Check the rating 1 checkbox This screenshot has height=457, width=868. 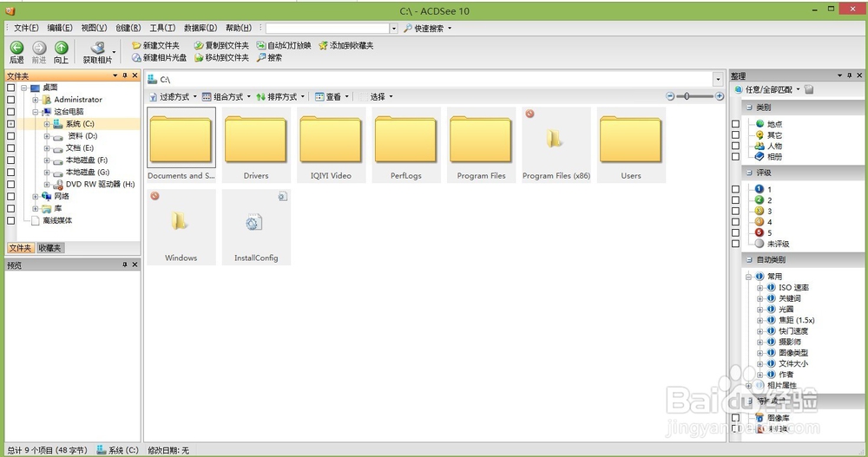735,189
